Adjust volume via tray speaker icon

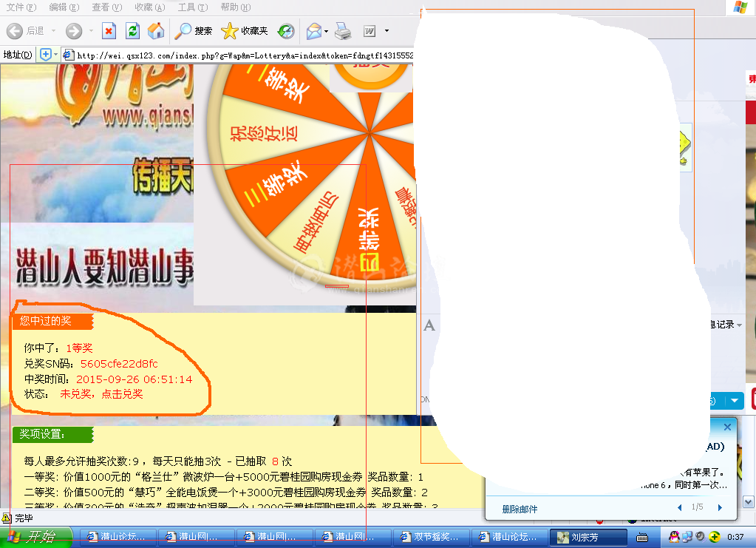click(699, 537)
